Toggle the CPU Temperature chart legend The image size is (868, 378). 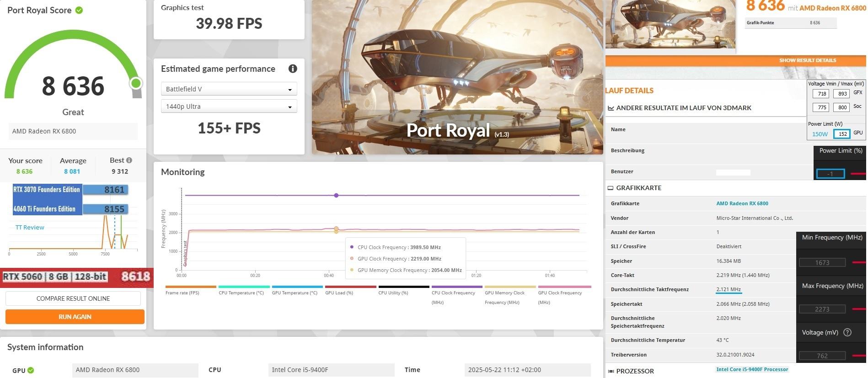(x=244, y=291)
